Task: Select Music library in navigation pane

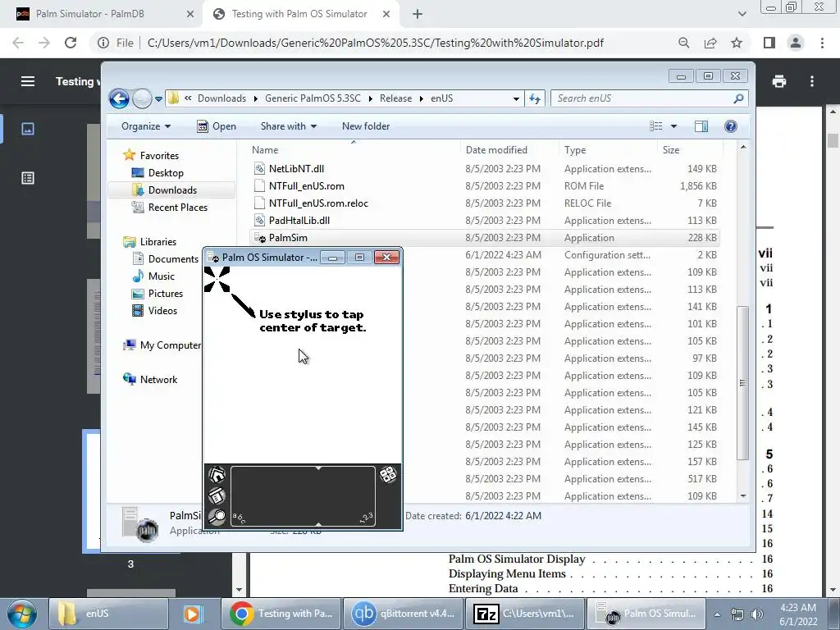Action: (x=162, y=276)
